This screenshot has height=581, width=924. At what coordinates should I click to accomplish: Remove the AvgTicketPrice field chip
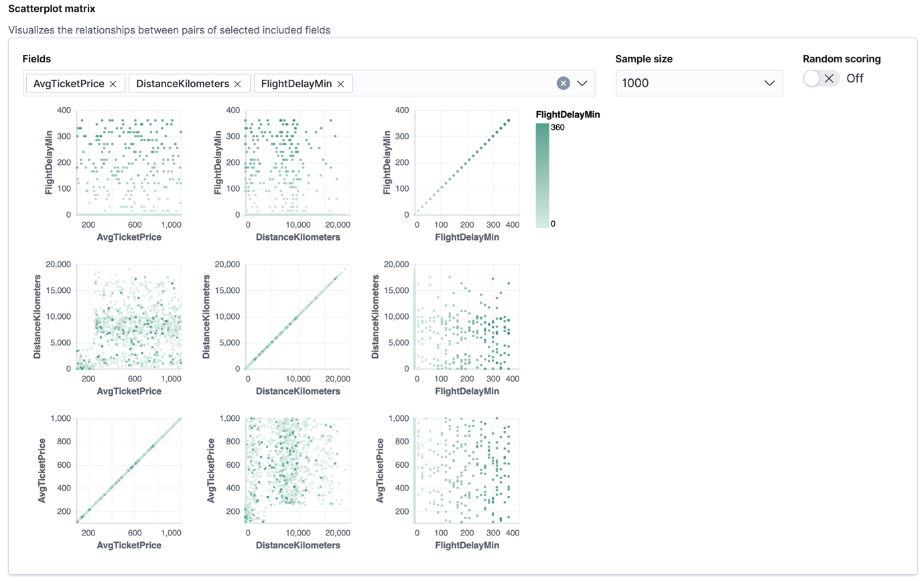pos(114,83)
